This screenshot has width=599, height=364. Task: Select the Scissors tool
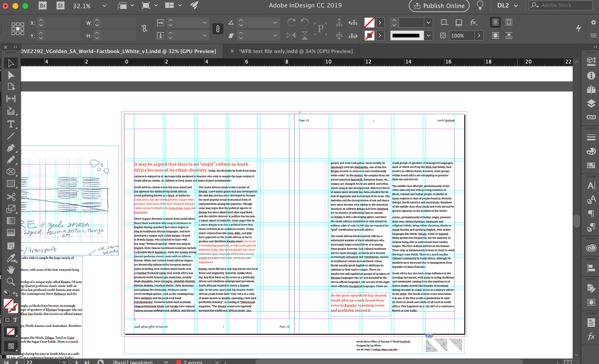(x=11, y=197)
